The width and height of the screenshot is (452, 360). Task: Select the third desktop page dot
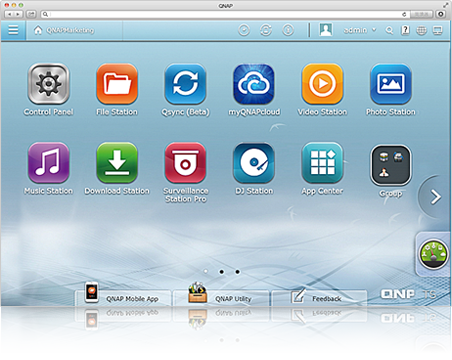pyautogui.click(x=237, y=272)
